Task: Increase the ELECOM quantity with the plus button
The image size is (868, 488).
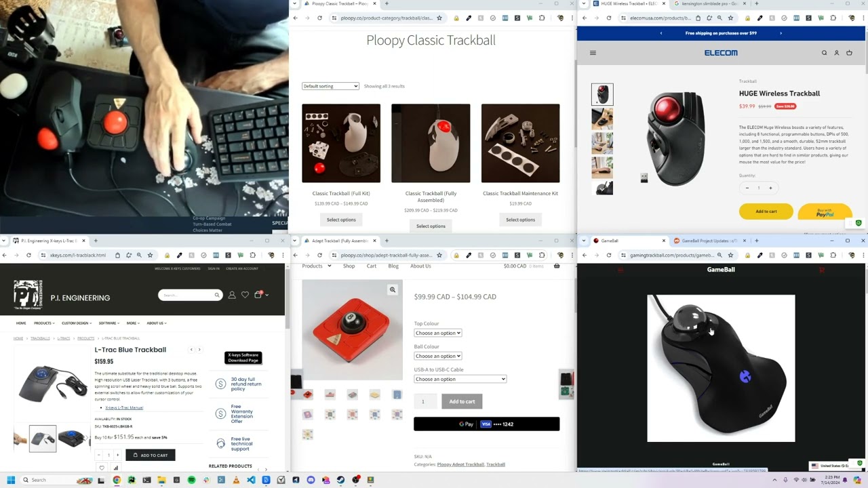Action: point(770,188)
